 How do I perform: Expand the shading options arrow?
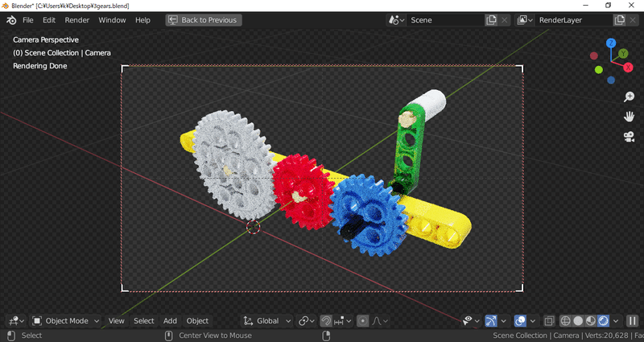pyautogui.click(x=616, y=321)
